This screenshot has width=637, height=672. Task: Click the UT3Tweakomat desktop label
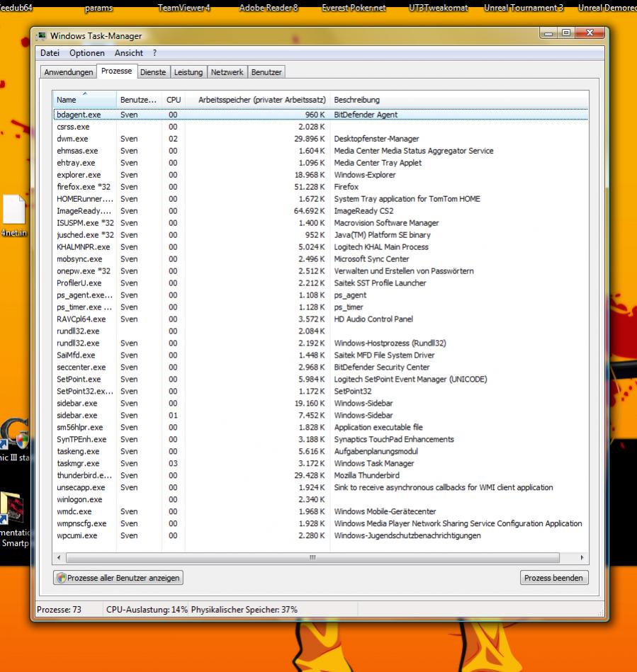click(x=438, y=8)
